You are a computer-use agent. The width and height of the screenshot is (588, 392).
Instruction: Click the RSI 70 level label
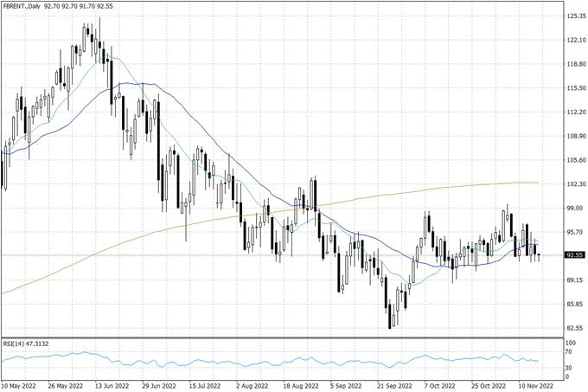click(568, 353)
